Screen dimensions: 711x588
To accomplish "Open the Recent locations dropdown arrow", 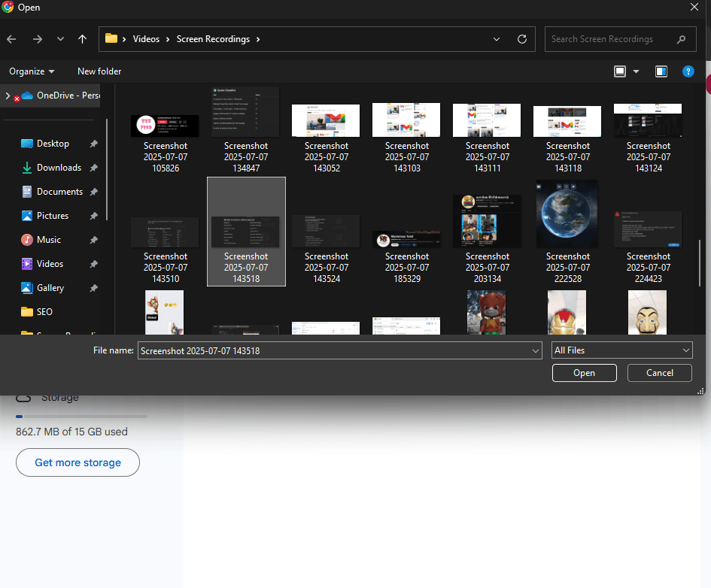I will (60, 39).
